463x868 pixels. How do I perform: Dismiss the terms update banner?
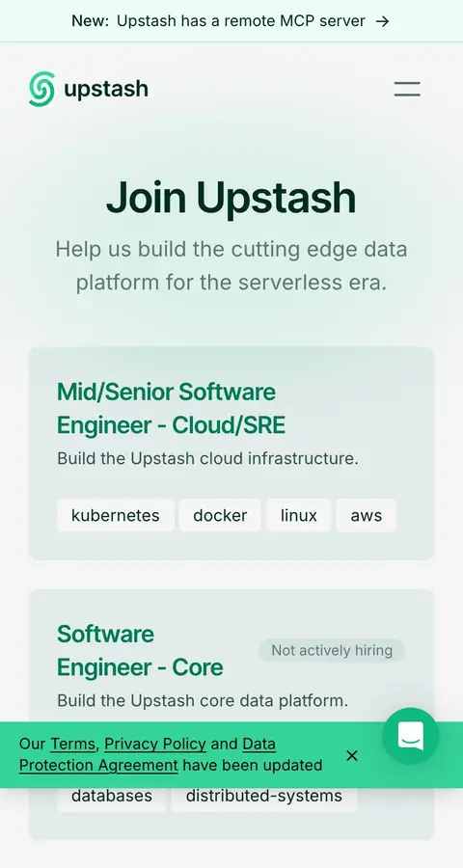(352, 755)
